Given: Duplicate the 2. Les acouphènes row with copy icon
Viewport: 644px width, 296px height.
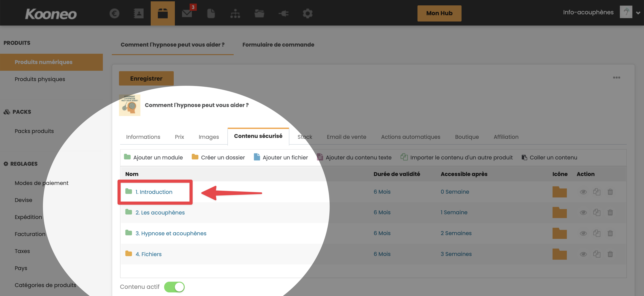Looking at the screenshot, I should tap(597, 213).
